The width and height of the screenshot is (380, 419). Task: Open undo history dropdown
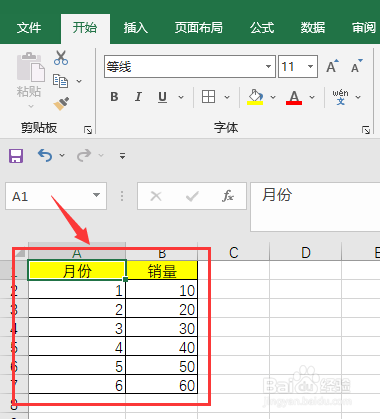(x=62, y=155)
